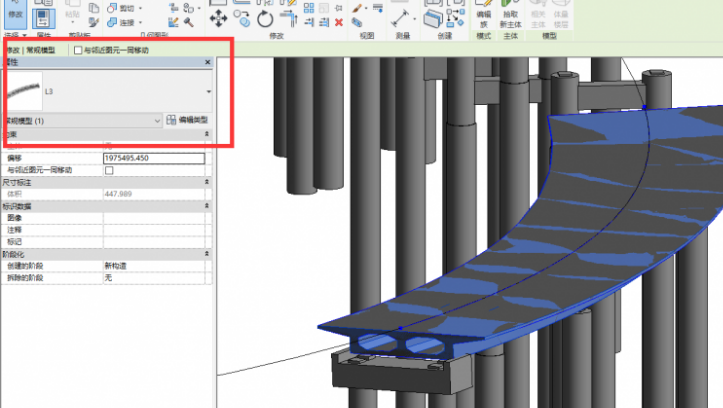Click the 编辑族 (Edit Family) button
723x408 pixels.
[484, 14]
